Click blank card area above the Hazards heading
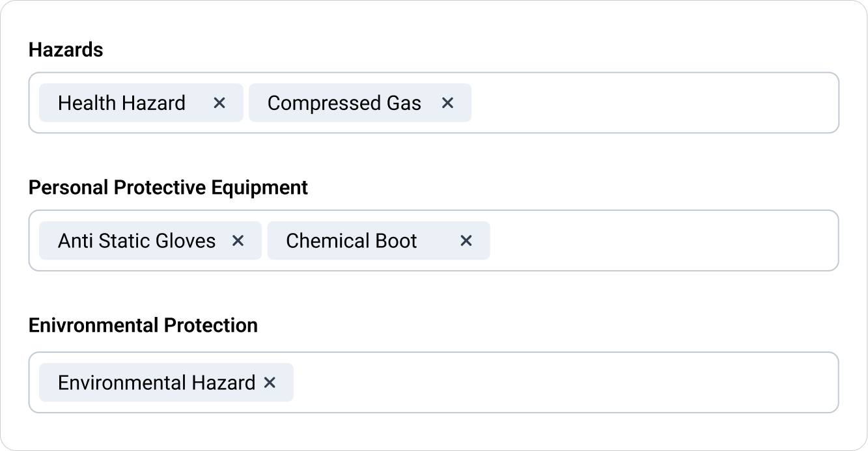 434,20
